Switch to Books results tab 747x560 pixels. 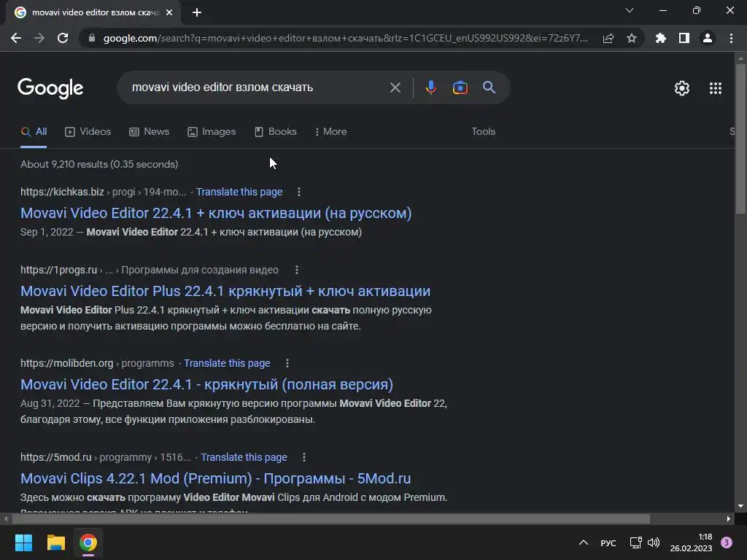pos(275,131)
